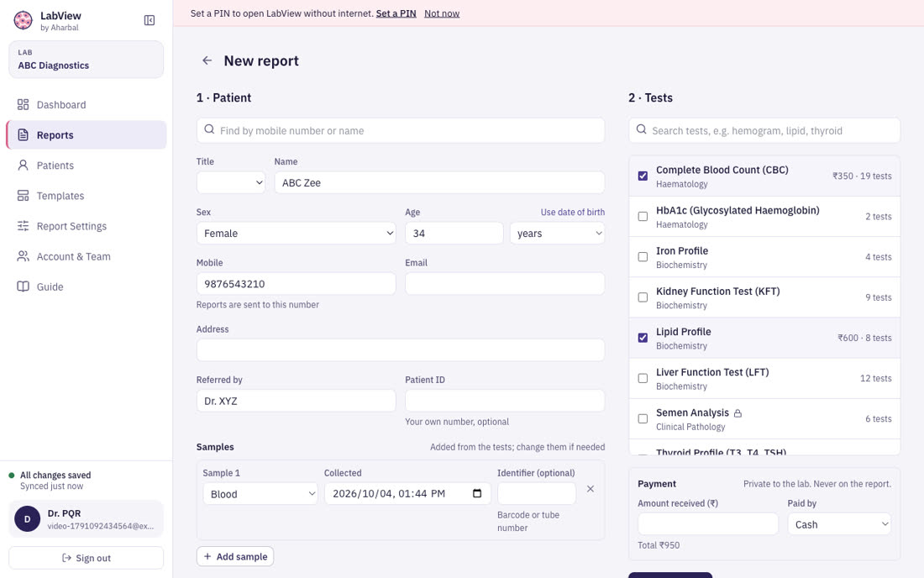
Task: Open Report Settings in the sidebar
Action: [x=87, y=226]
